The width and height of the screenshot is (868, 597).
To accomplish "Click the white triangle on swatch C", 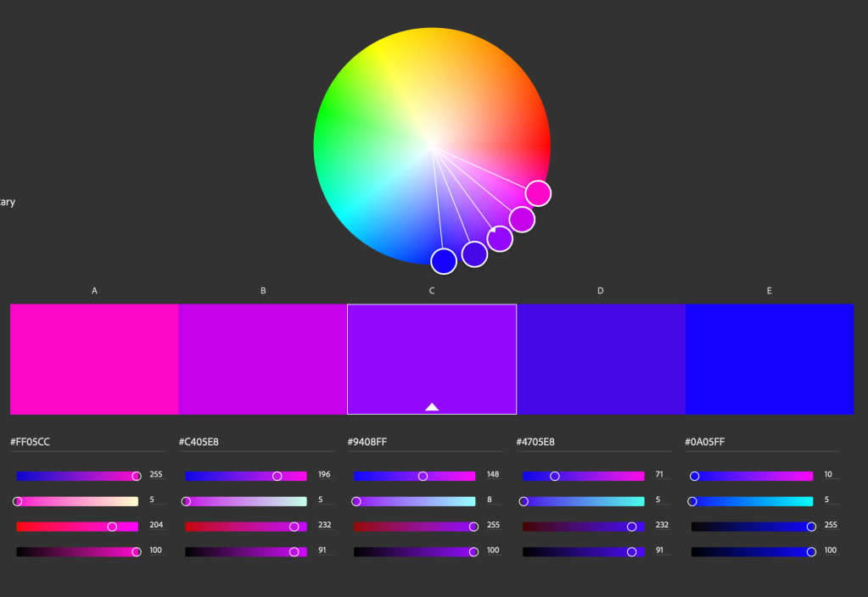I will (432, 407).
